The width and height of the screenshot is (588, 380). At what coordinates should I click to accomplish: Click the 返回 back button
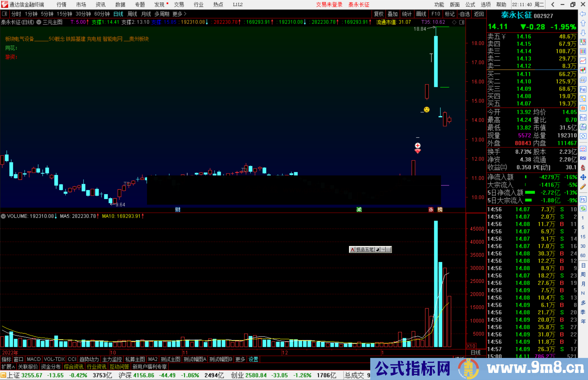click(479, 14)
